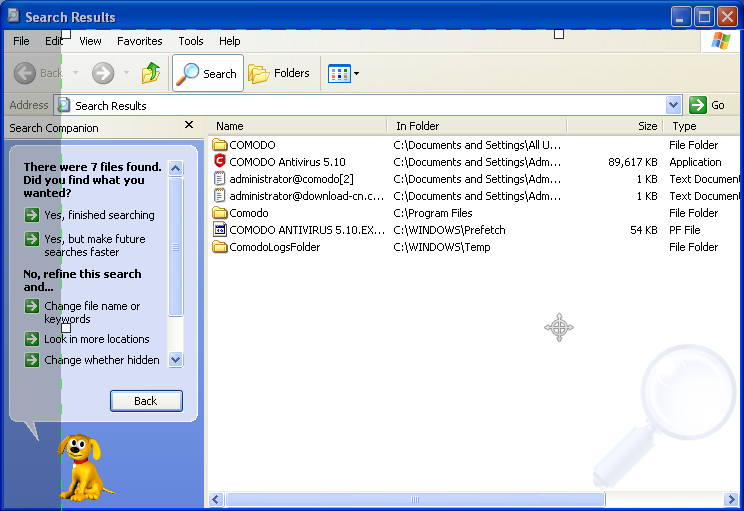The image size is (744, 511).
Task: Select the ComodoLogsFolder folder icon
Action: tap(219, 247)
